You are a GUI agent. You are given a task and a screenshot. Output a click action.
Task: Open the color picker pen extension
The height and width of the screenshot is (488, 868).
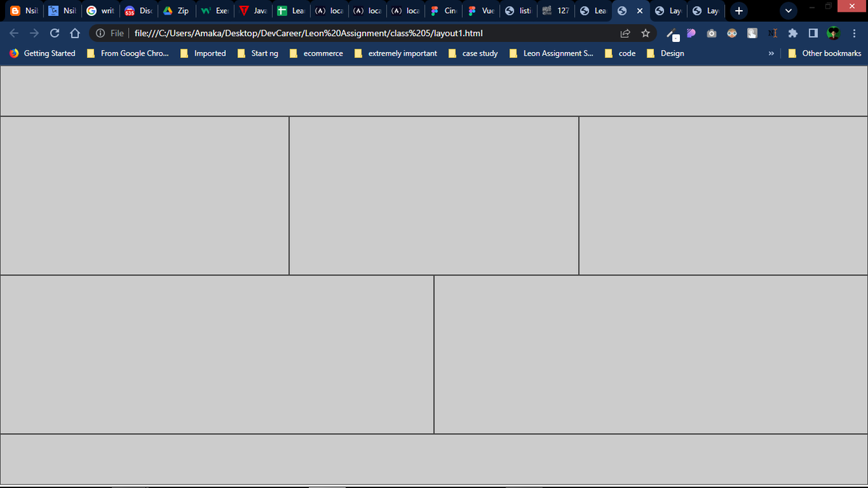672,34
